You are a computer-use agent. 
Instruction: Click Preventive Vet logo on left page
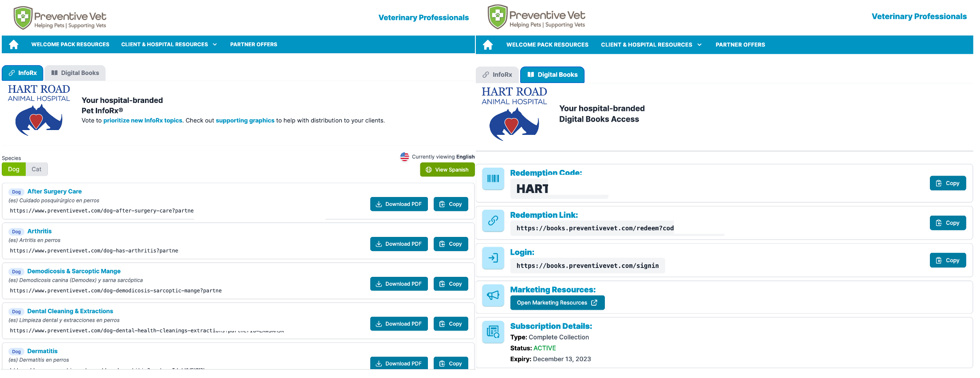pos(60,18)
